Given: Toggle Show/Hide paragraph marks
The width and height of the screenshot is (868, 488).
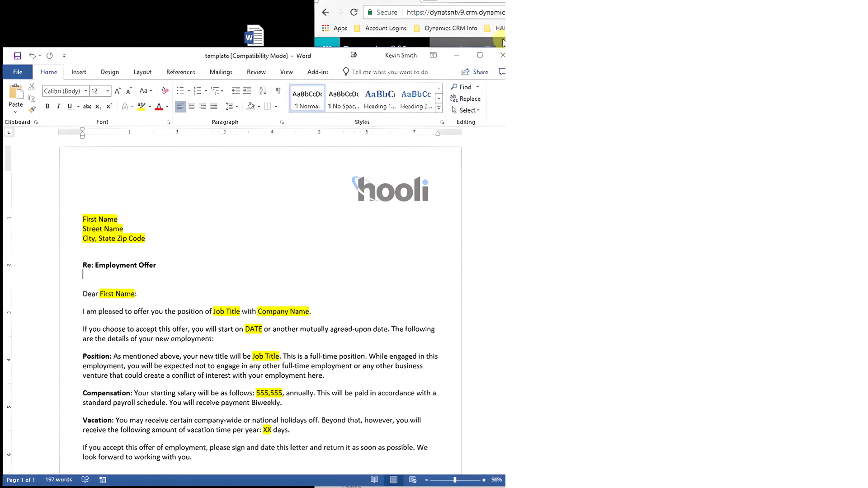Looking at the screenshot, I should [x=278, y=91].
